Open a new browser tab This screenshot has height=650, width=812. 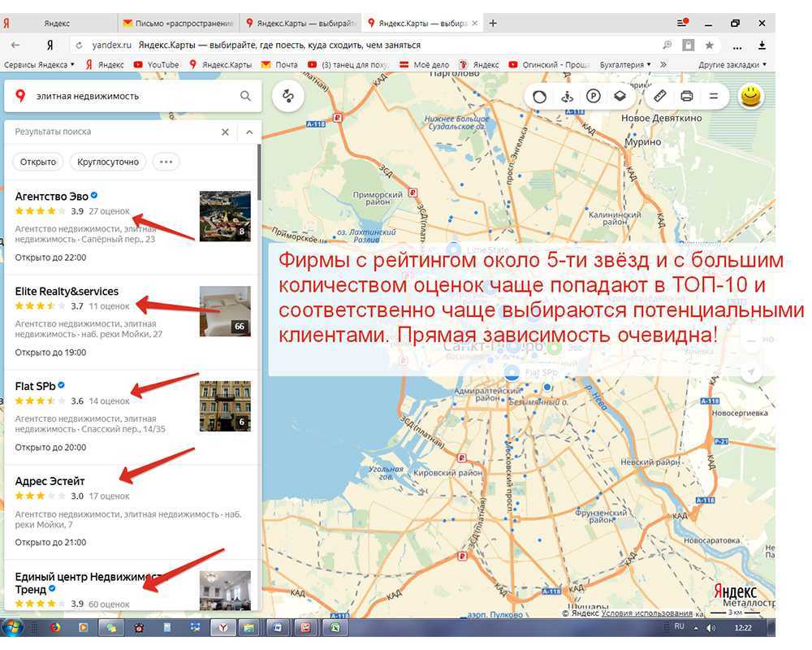[493, 24]
